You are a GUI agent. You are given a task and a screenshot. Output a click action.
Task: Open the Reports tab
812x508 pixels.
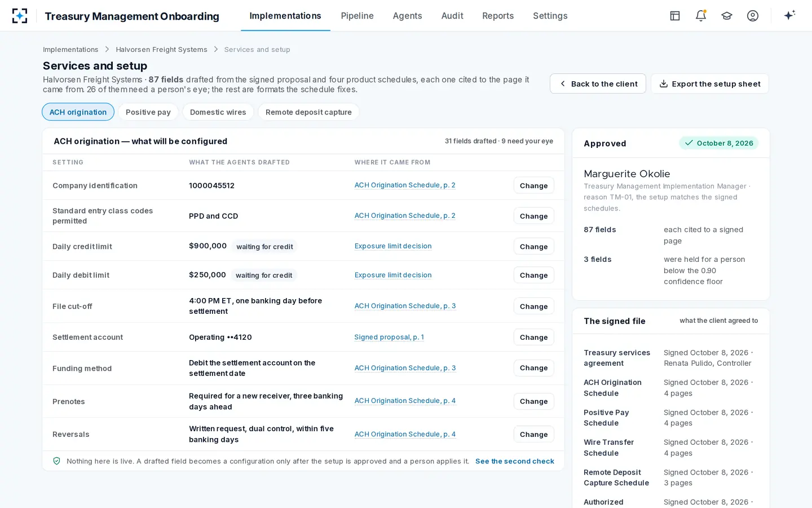(498, 16)
